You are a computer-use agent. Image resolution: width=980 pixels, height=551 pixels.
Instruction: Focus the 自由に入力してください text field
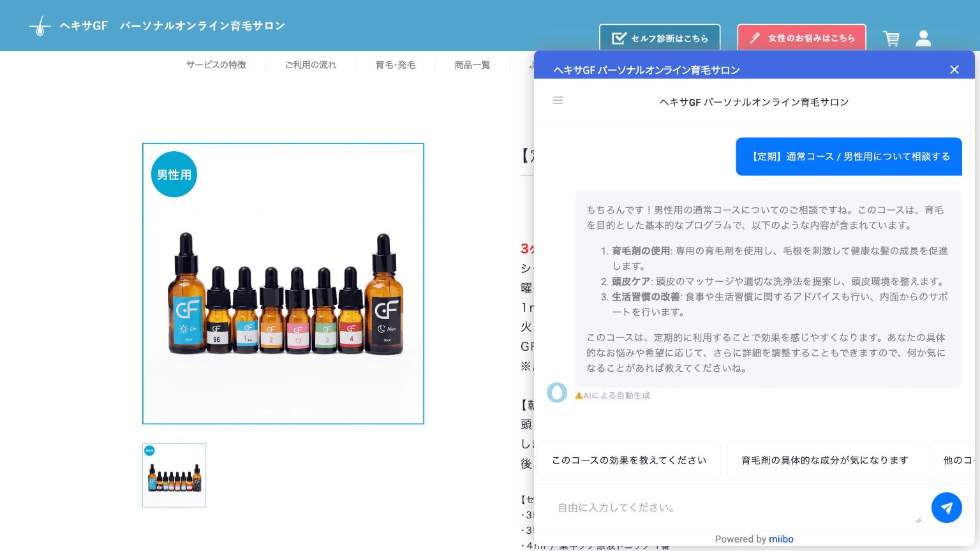(x=734, y=508)
